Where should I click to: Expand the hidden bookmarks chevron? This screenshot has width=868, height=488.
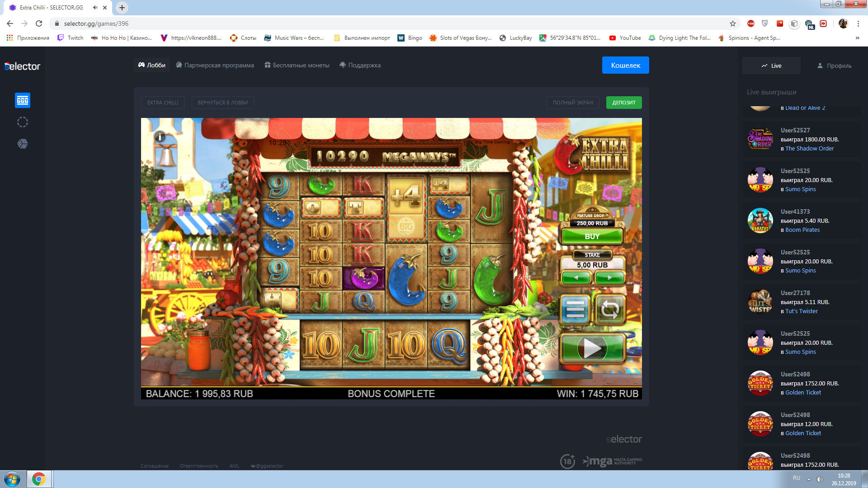coord(857,38)
